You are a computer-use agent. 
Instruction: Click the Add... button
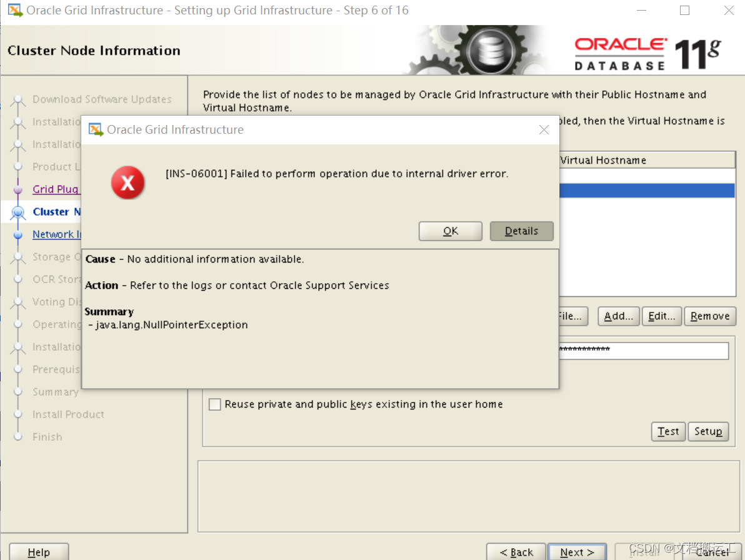619,316
